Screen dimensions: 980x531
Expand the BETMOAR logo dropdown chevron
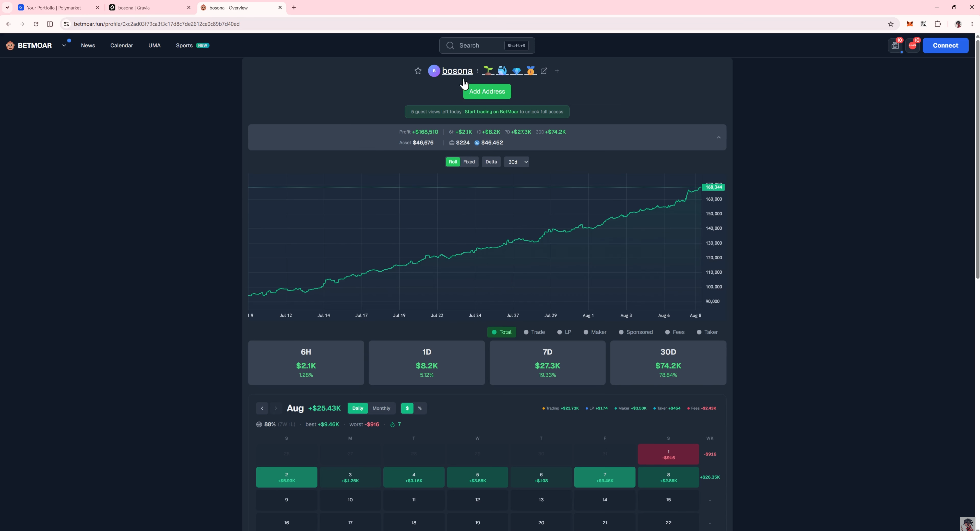click(64, 46)
